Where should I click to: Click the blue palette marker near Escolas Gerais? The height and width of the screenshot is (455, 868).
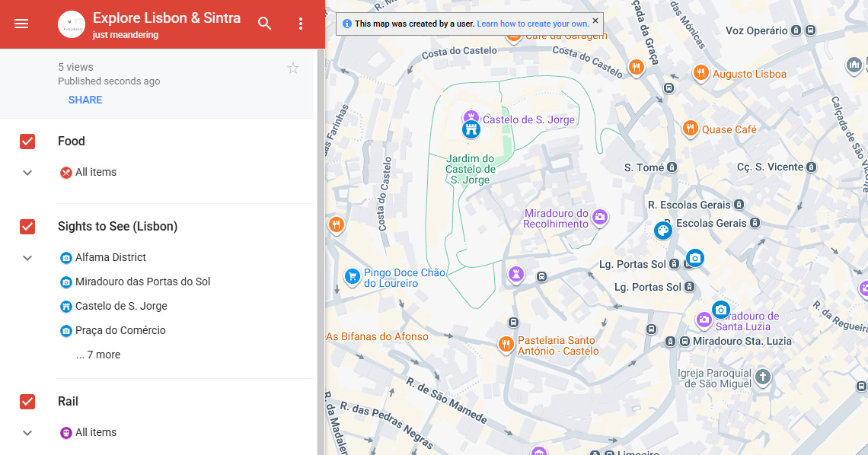(x=662, y=231)
